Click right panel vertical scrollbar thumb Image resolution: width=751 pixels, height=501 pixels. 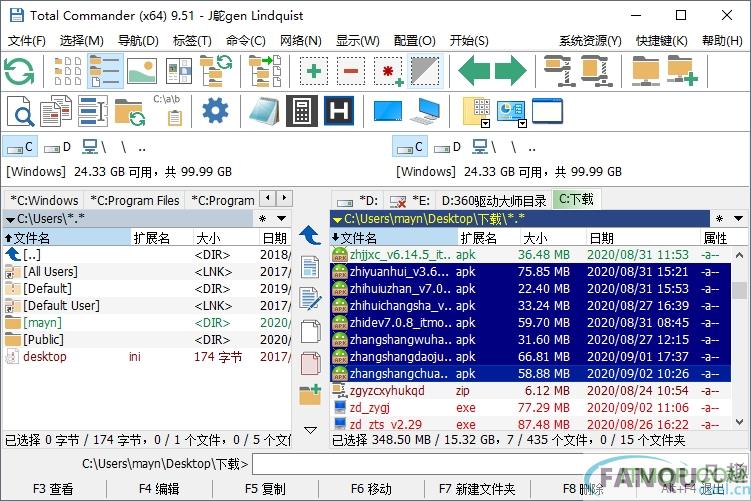(x=740, y=290)
